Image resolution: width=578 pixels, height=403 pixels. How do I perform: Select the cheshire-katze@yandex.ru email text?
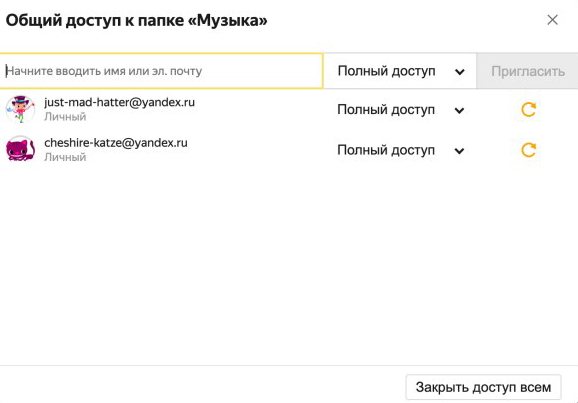coord(116,143)
